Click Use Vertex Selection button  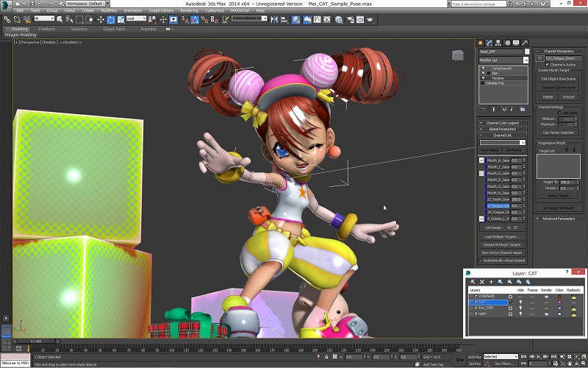click(559, 132)
